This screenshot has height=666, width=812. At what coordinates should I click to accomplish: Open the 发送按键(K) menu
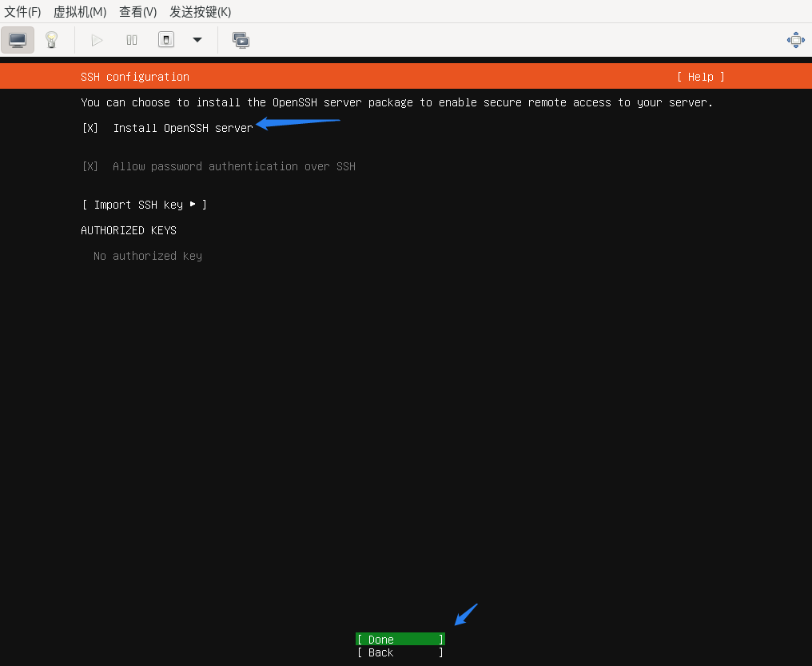coord(200,12)
